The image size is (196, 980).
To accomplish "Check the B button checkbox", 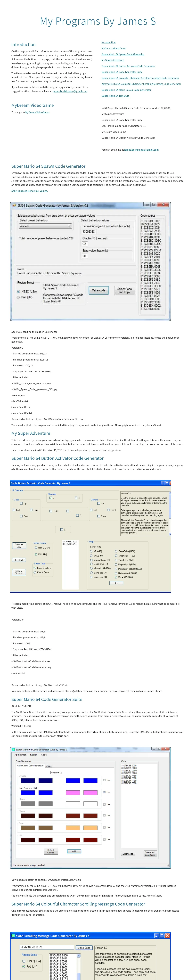I will coord(68,511).
